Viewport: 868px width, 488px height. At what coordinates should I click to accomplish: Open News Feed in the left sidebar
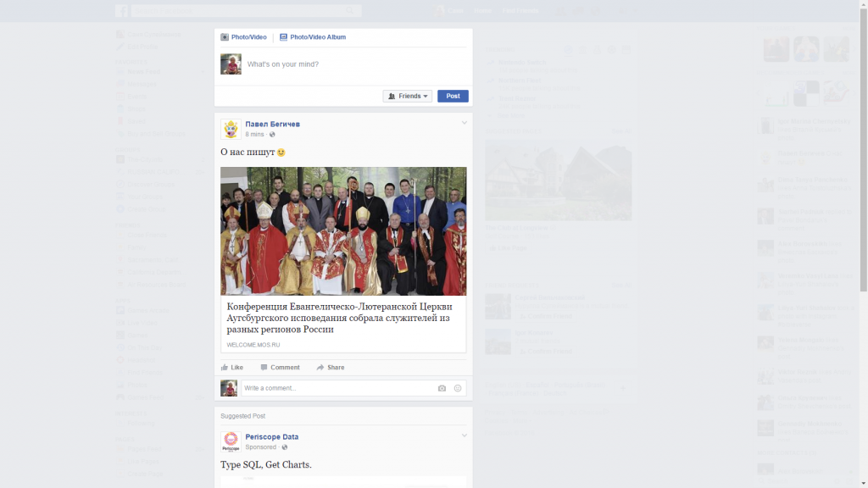144,72
